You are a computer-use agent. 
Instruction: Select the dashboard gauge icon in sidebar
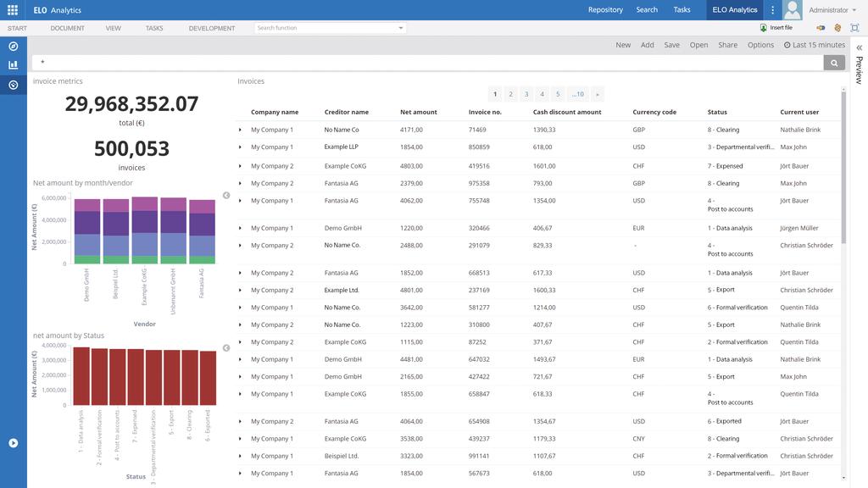tap(14, 86)
